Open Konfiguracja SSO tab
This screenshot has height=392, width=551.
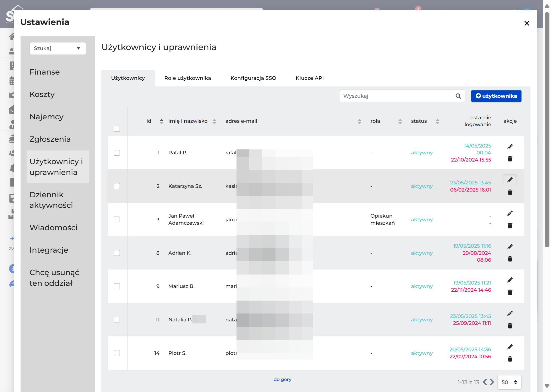(x=253, y=78)
